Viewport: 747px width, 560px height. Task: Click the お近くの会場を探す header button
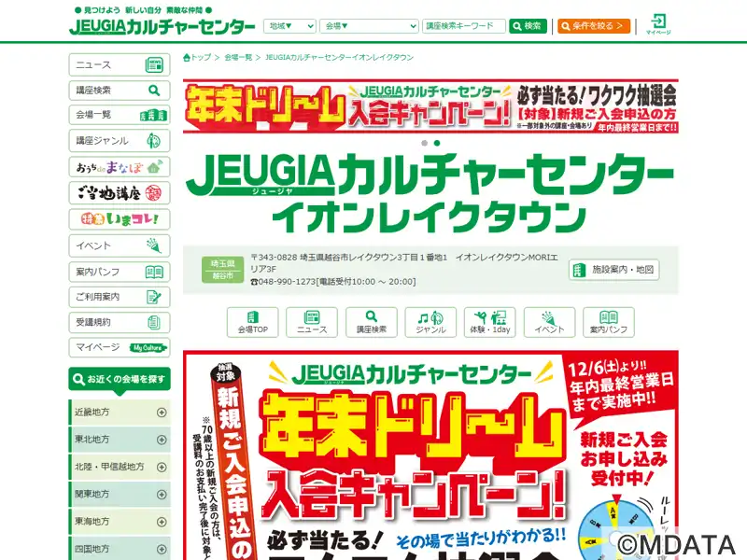(120, 380)
